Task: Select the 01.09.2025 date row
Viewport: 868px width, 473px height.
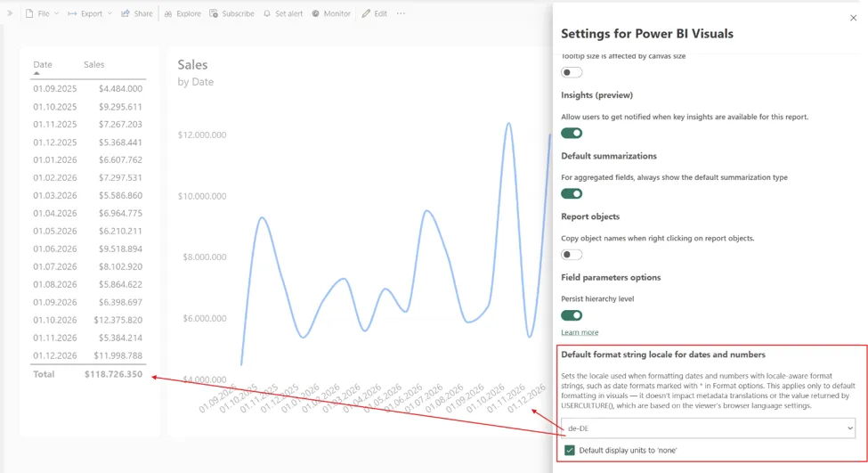Action: (x=55, y=88)
